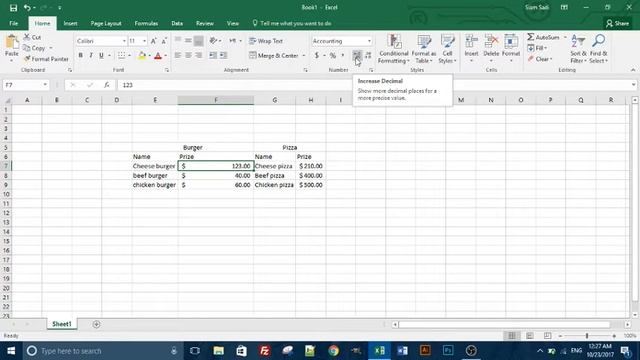The width and height of the screenshot is (640, 360).
Task: Select cell with Cheese pizza
Action: coord(274,166)
